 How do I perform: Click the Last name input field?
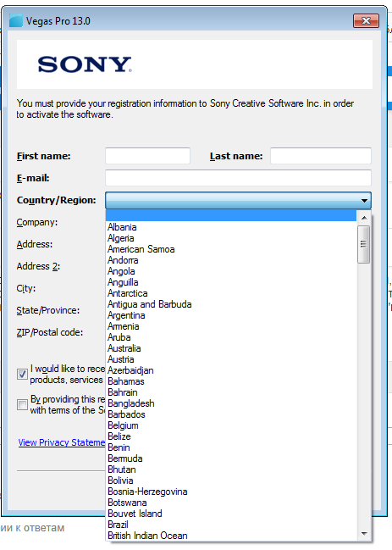(x=321, y=156)
